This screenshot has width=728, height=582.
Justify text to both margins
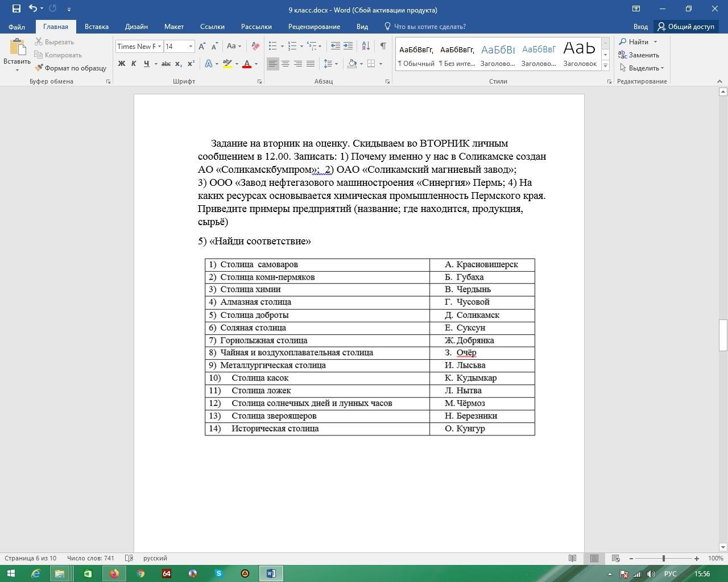tap(311, 64)
